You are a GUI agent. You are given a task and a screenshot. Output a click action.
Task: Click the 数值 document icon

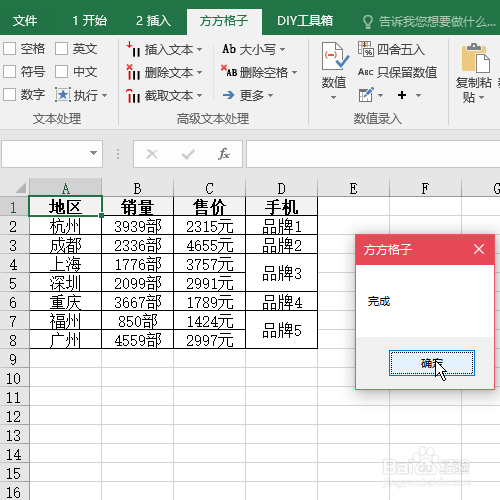[335, 56]
